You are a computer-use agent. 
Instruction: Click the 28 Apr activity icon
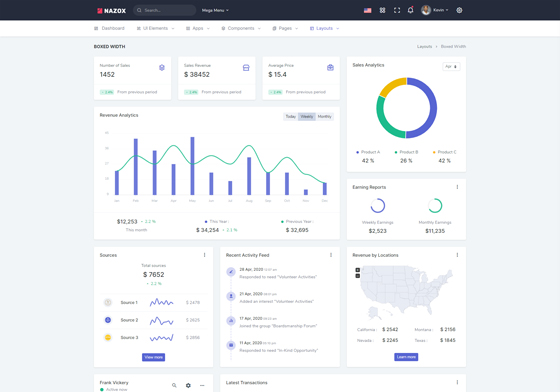tap(231, 272)
